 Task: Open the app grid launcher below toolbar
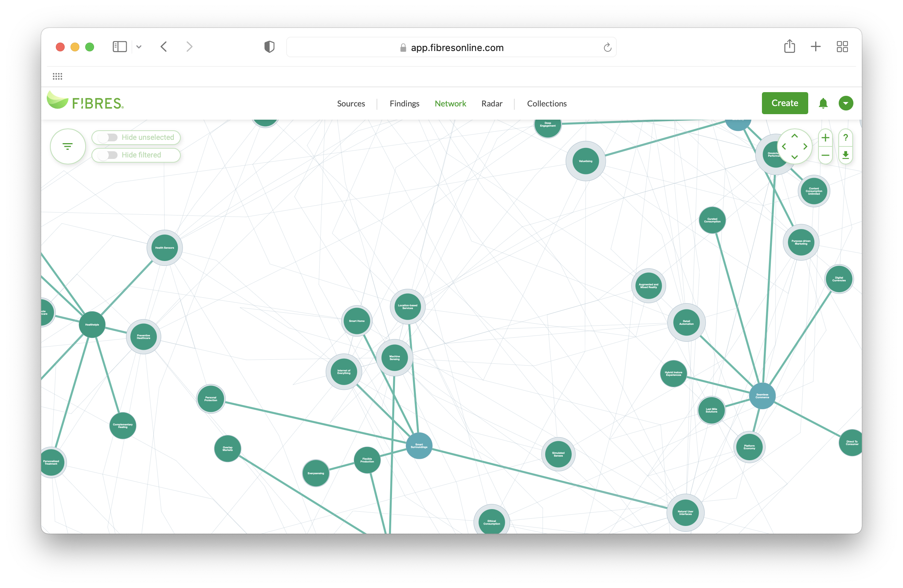pyautogui.click(x=57, y=76)
